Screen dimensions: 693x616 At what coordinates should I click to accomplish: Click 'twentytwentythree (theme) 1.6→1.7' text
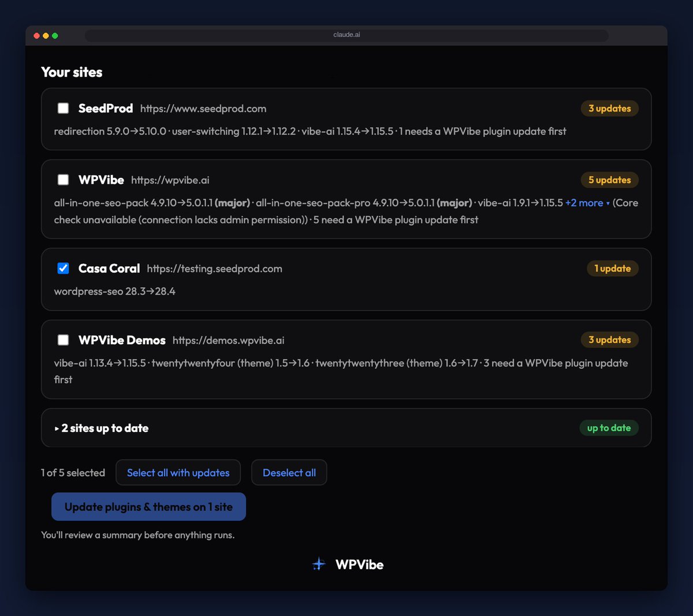click(397, 363)
